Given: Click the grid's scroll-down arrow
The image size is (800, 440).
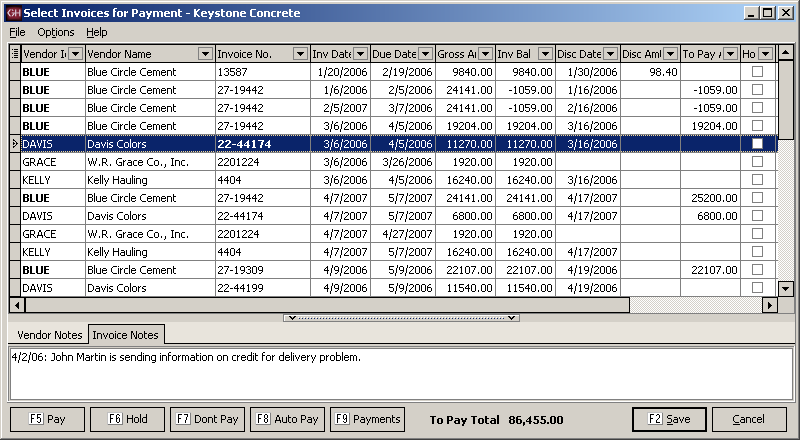Looking at the screenshot, I should 786,289.
